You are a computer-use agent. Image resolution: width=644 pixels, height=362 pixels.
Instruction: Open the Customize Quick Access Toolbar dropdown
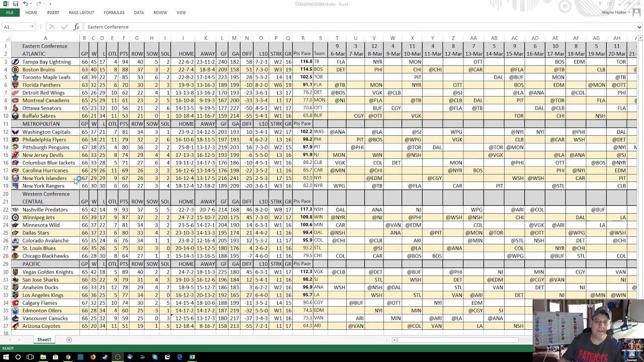click(x=50, y=4)
